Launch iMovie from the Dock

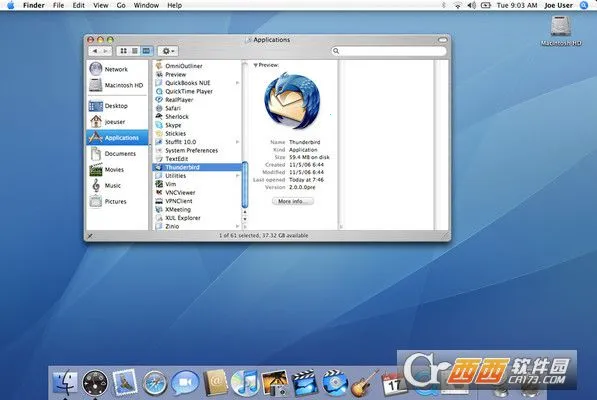(x=305, y=383)
